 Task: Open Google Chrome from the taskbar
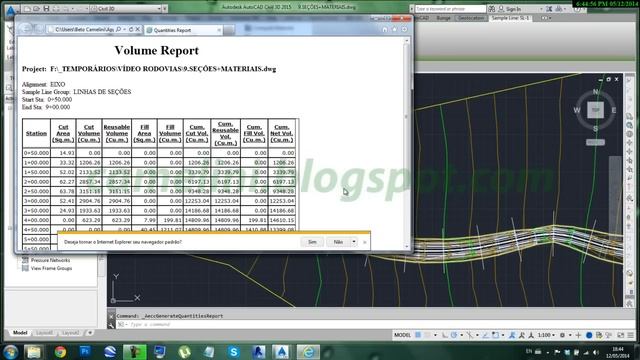click(x=60, y=351)
